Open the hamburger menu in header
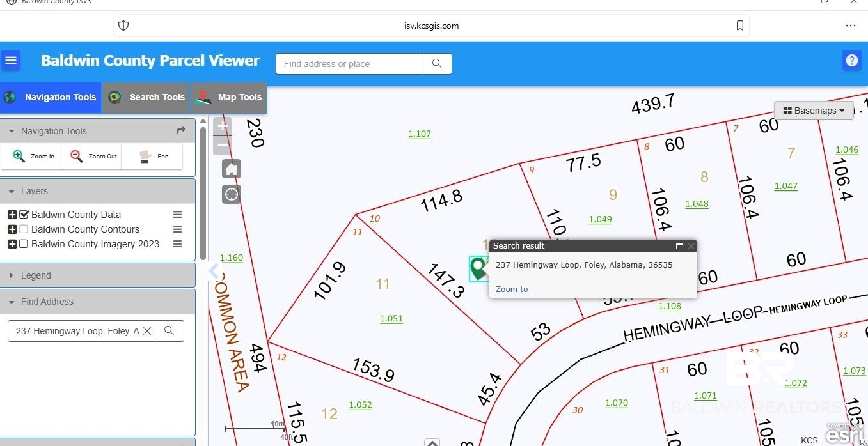This screenshot has width=868, height=446. 11,61
